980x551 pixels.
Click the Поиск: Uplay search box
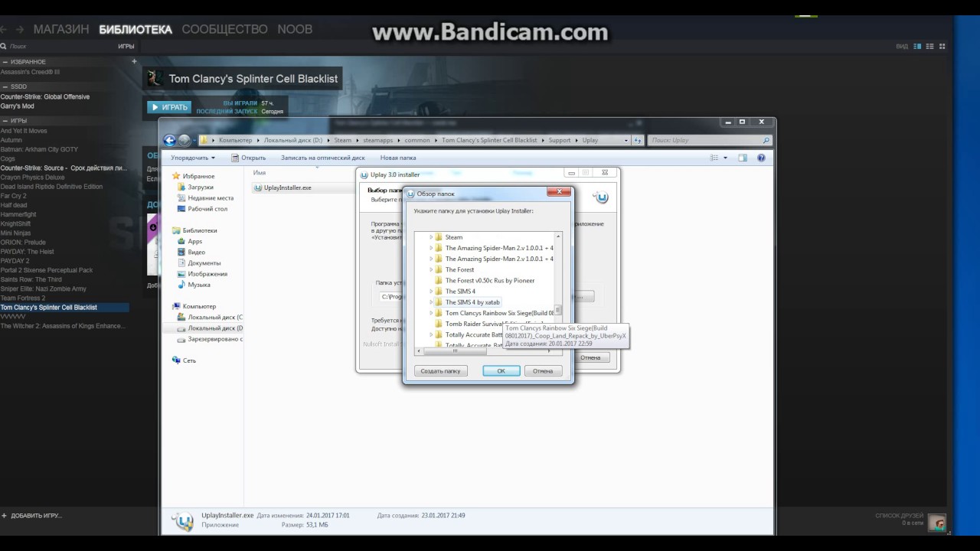(x=709, y=140)
